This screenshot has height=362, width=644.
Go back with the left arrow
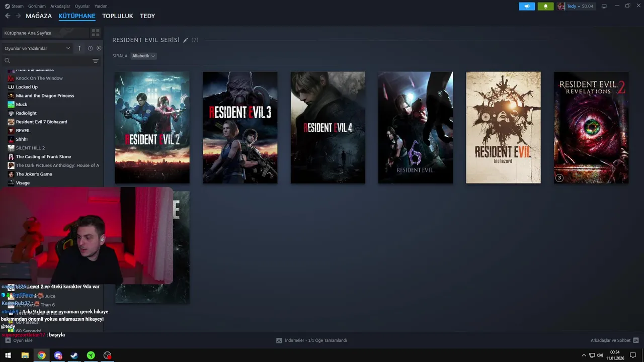[x=8, y=16]
